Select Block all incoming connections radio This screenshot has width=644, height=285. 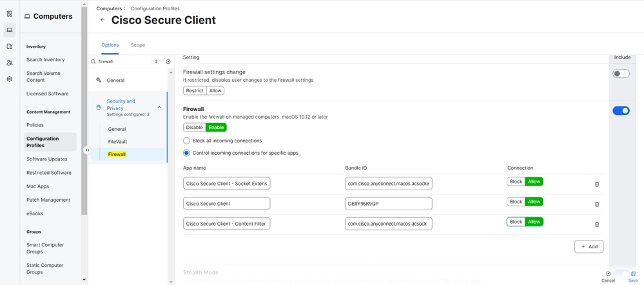pos(187,141)
